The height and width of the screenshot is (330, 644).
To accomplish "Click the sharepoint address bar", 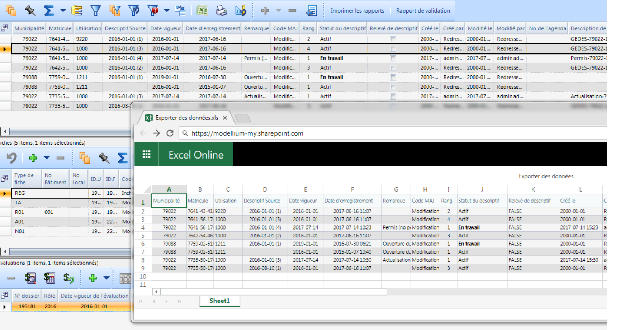I will (x=393, y=133).
